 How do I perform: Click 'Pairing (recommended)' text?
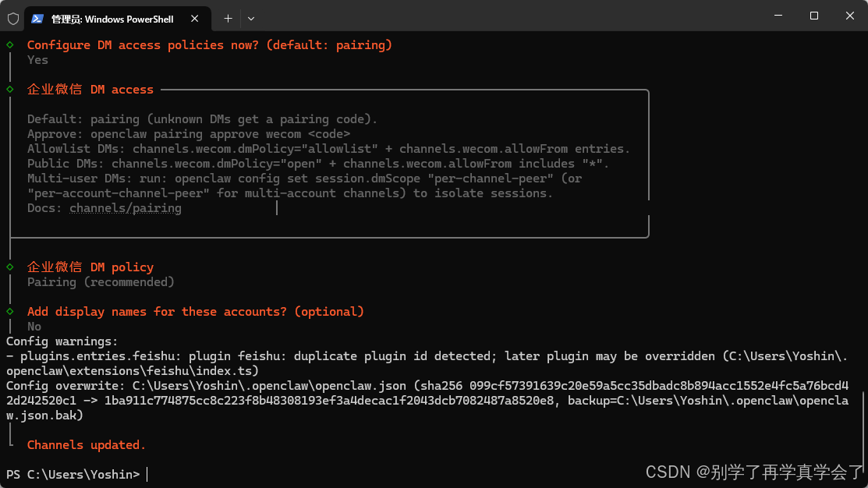coord(101,282)
